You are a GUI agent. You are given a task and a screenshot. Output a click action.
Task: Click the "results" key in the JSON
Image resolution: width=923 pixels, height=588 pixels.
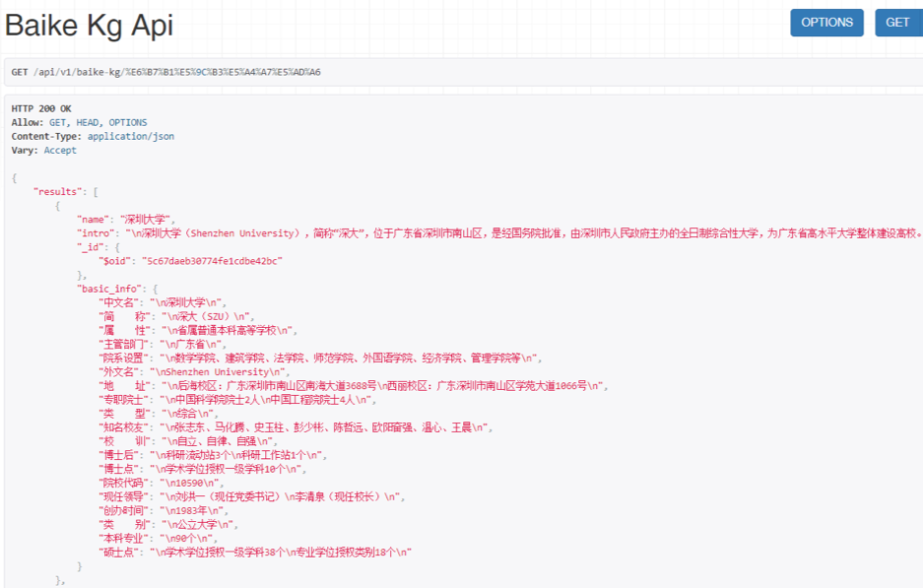[x=57, y=191]
